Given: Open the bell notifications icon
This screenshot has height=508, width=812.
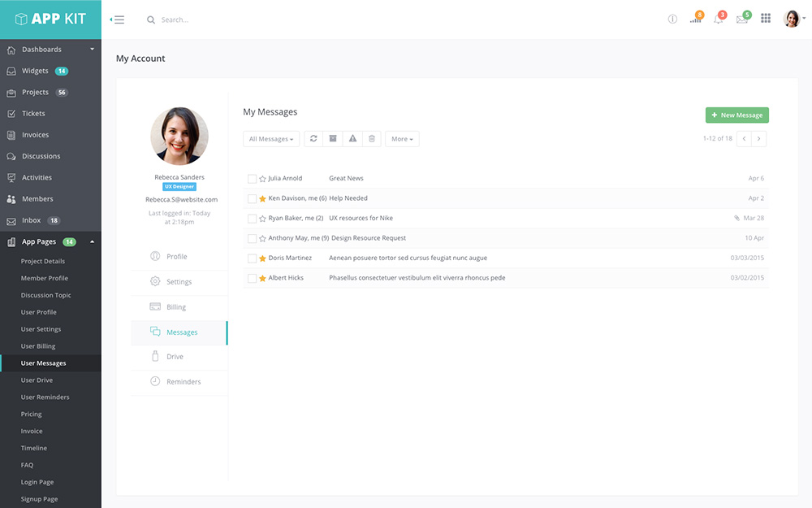Looking at the screenshot, I should 719,20.
